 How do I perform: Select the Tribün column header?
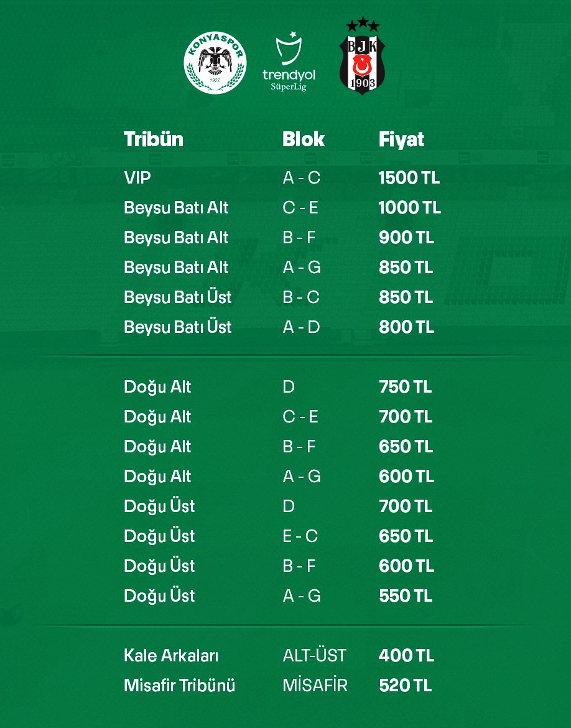click(154, 139)
